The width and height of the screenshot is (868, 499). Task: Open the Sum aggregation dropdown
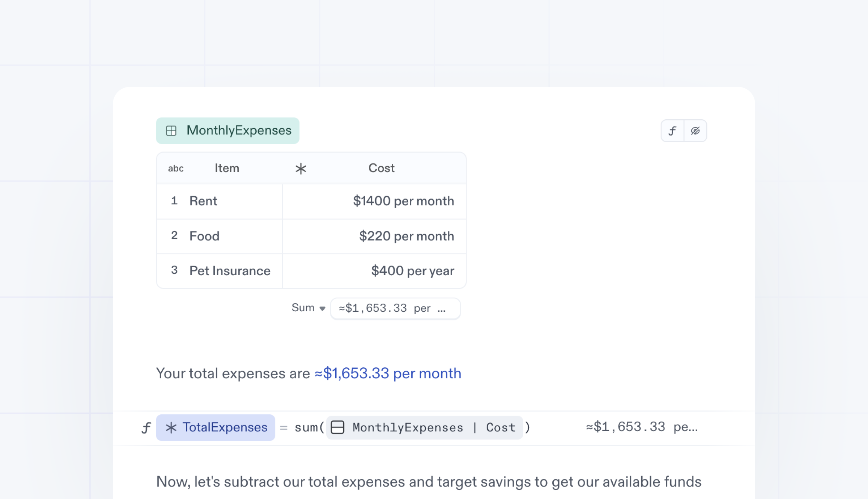(x=303, y=308)
